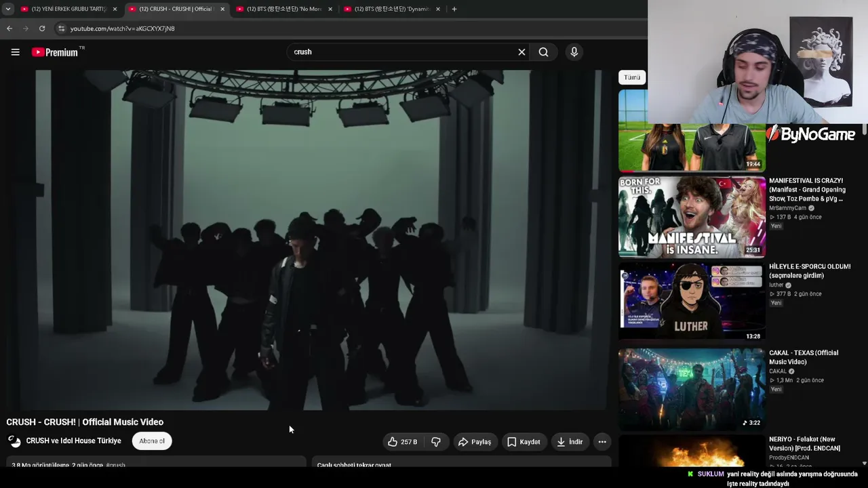
Task: Dislike the CRUSH music video
Action: pyautogui.click(x=436, y=442)
